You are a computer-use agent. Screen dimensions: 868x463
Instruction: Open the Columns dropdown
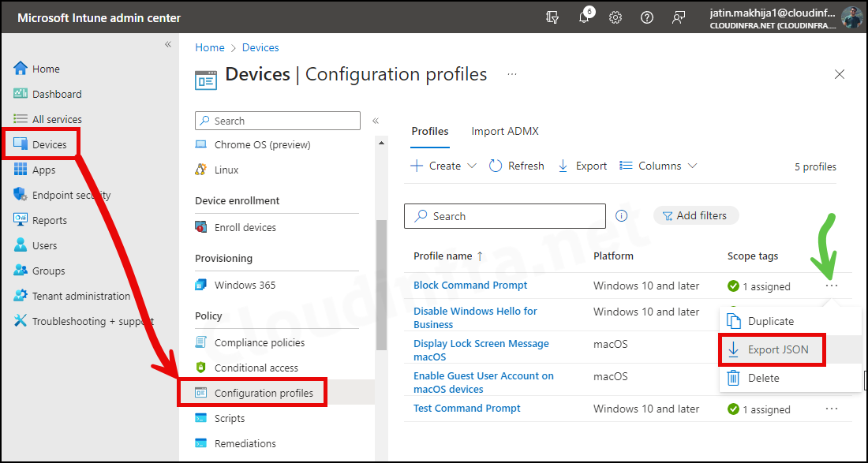click(x=658, y=166)
